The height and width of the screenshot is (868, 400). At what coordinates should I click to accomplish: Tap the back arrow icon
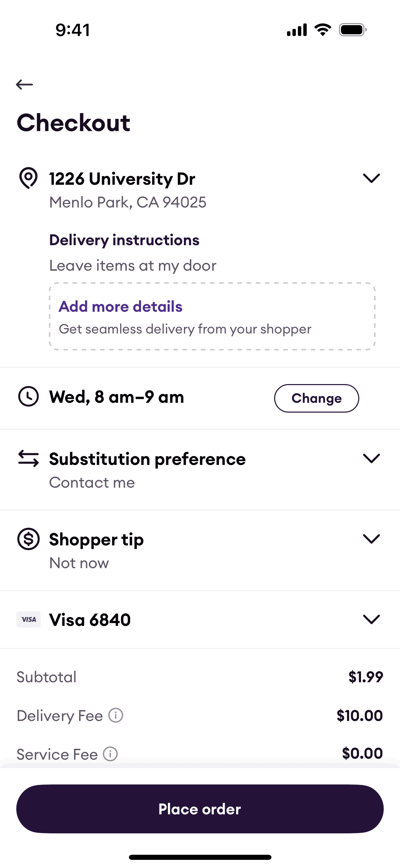(24, 84)
